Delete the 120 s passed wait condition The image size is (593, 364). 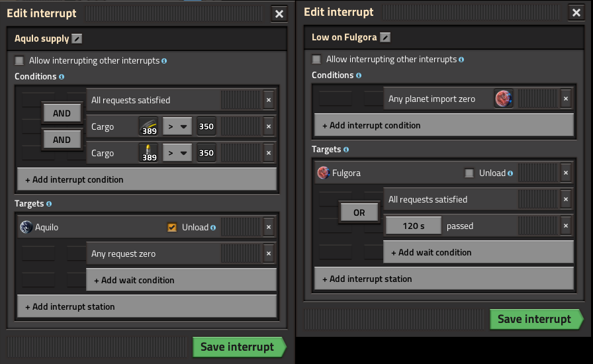coord(565,226)
